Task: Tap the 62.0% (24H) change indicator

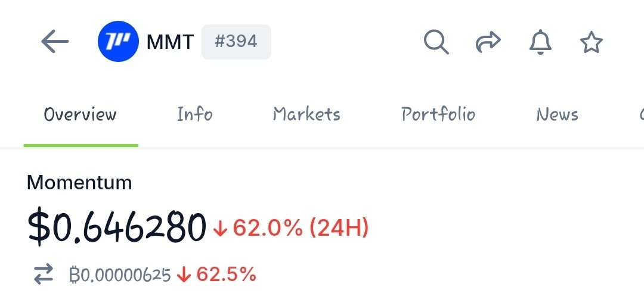Action: [x=292, y=227]
